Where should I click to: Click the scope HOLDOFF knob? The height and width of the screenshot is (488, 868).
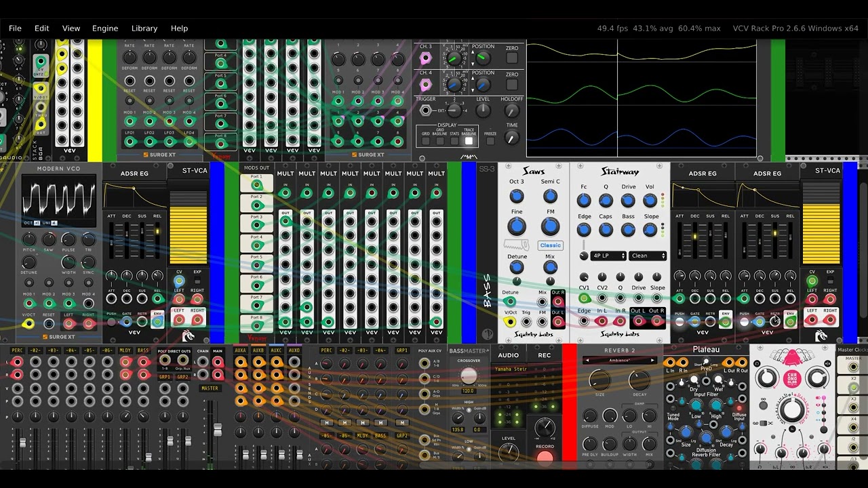(x=512, y=111)
